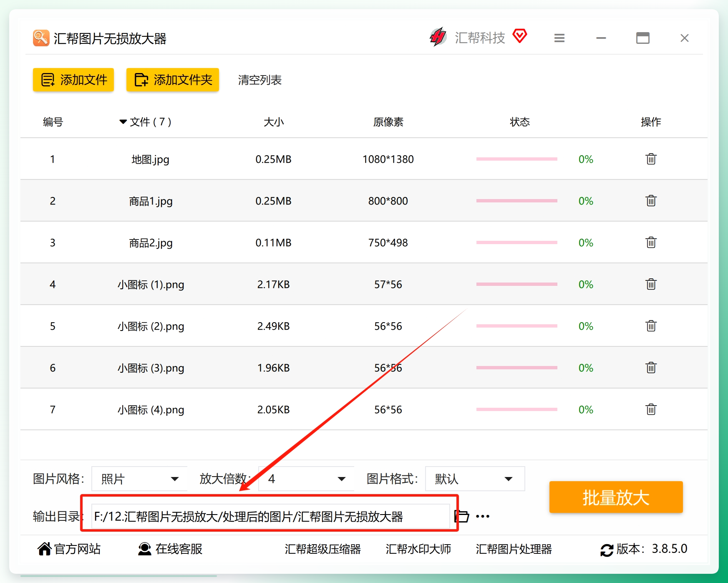Click red diamond VIP icon

coord(520,36)
